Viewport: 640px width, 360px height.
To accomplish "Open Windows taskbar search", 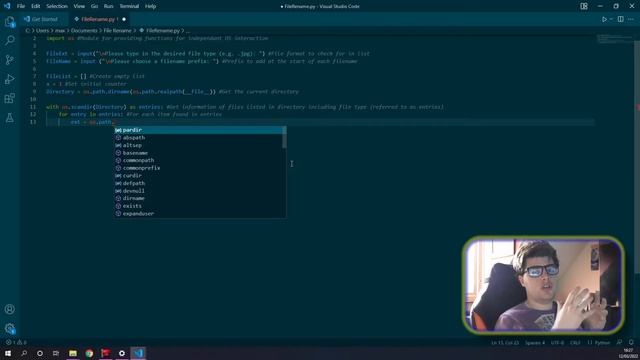I will pos(24,353).
